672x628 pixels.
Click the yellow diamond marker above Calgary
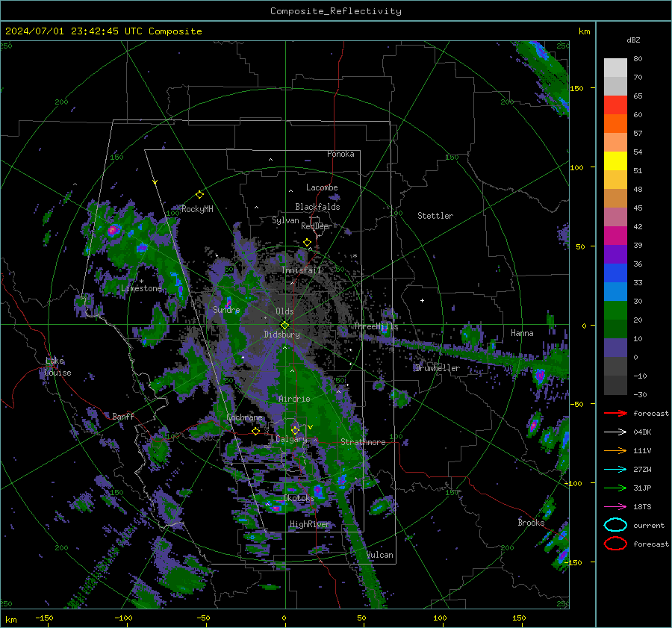[295, 430]
